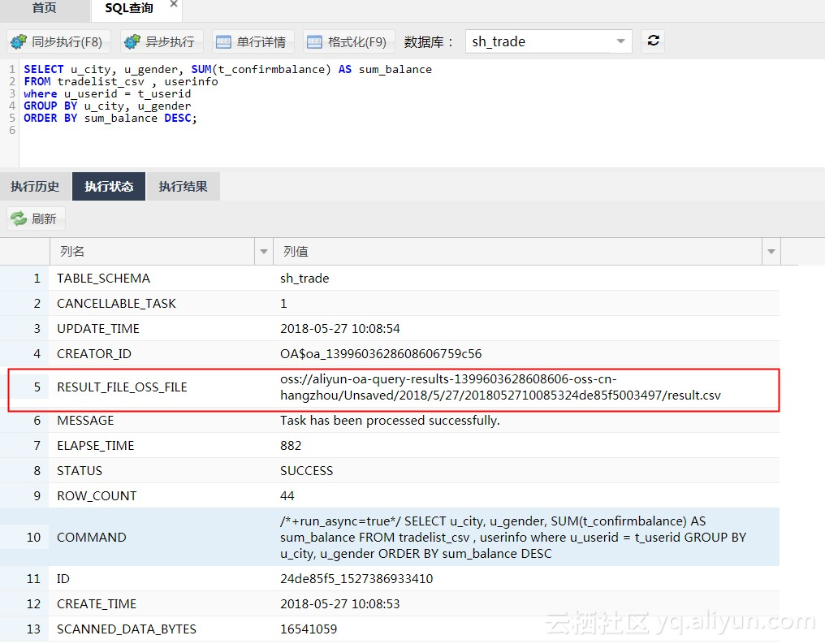The width and height of the screenshot is (825, 644).
Task: Click the STATUS row name
Action: [80, 471]
